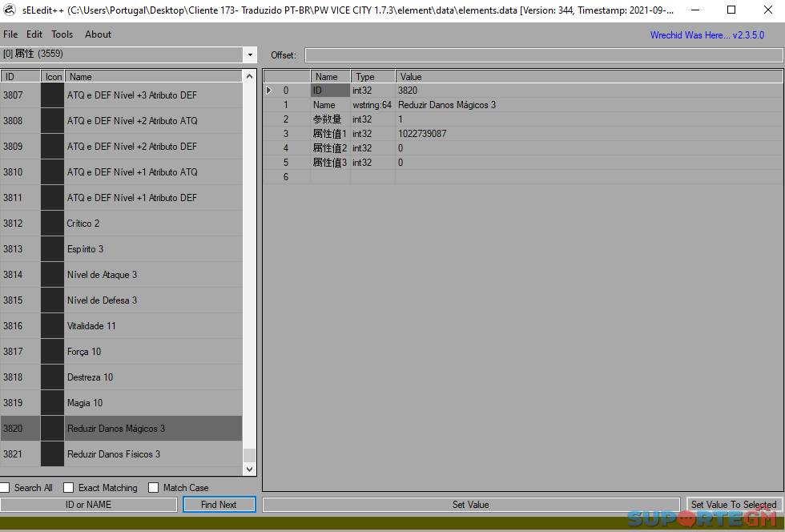785x532 pixels.
Task: Click the 属性值1 name cell
Action: (330, 134)
